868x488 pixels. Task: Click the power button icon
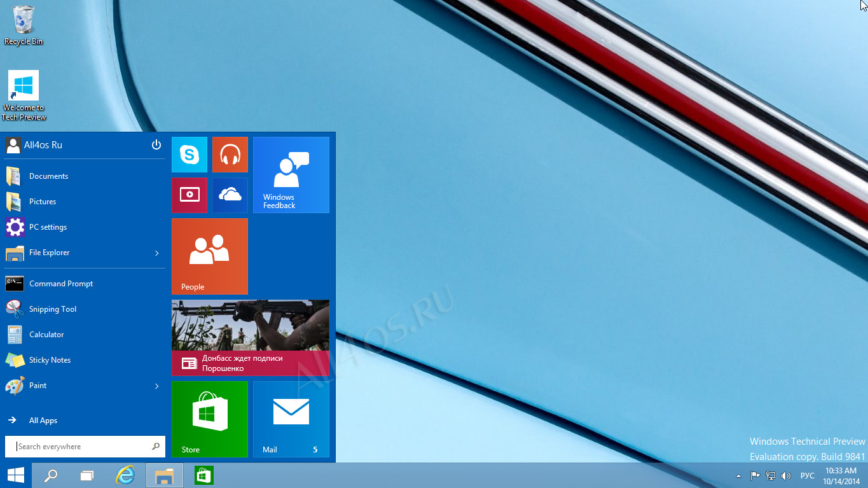pos(156,145)
